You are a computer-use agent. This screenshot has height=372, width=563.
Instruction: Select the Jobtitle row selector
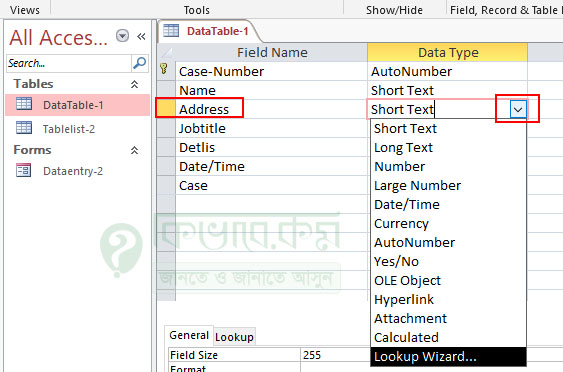[166, 128]
